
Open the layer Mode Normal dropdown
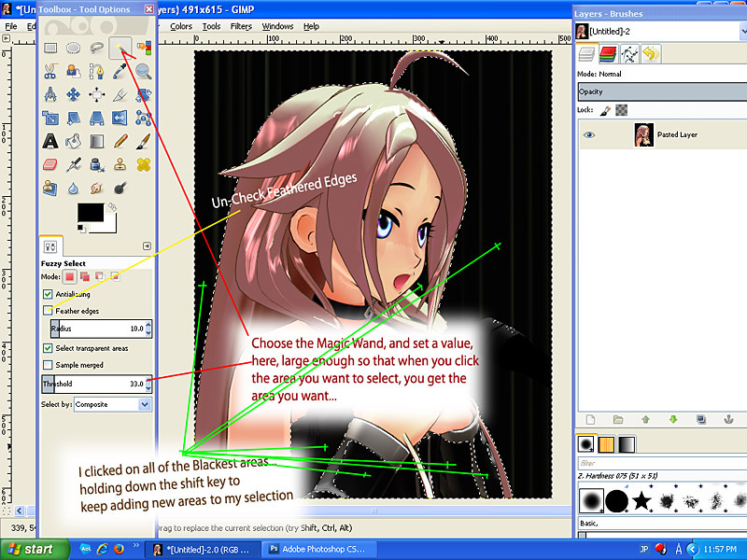654,74
